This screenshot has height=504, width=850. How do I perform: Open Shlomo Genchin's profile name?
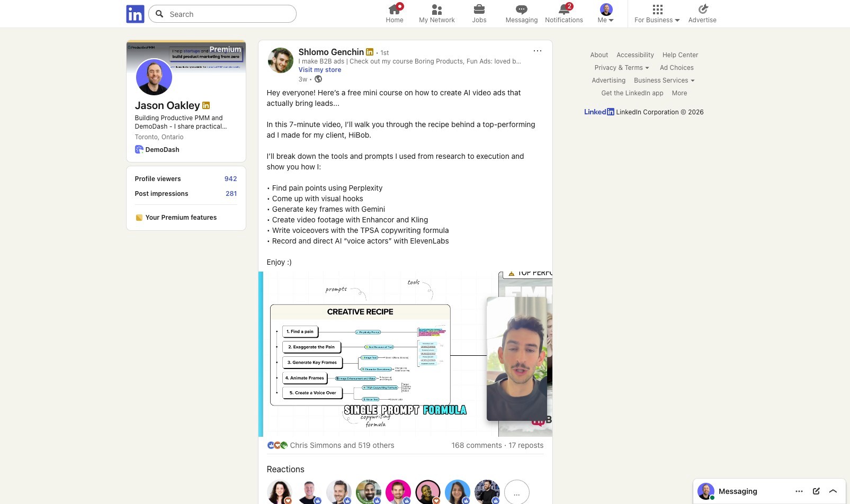(331, 52)
